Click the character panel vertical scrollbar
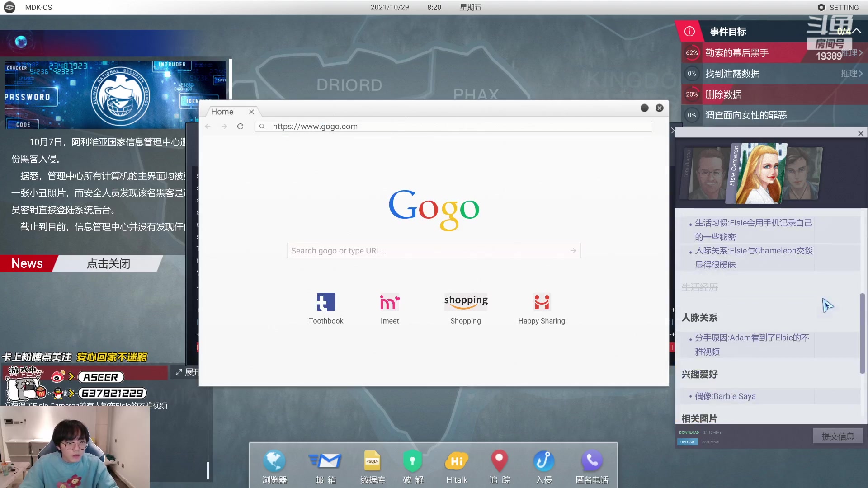868x488 pixels. [862, 333]
